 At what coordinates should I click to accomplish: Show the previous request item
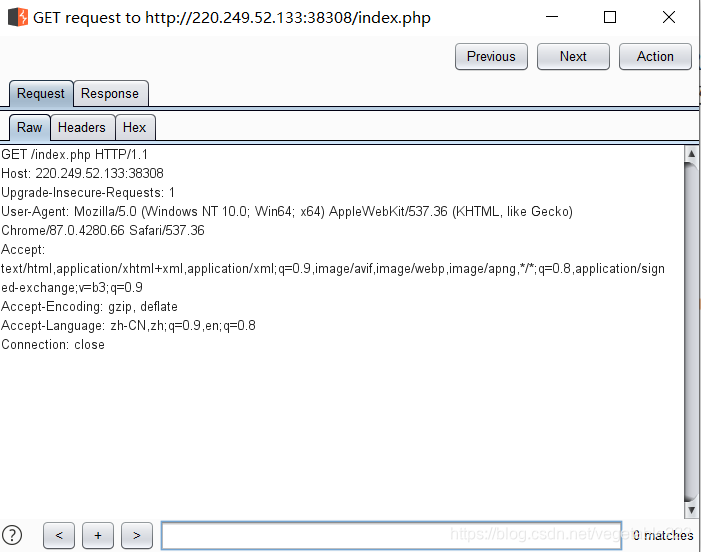tap(491, 56)
